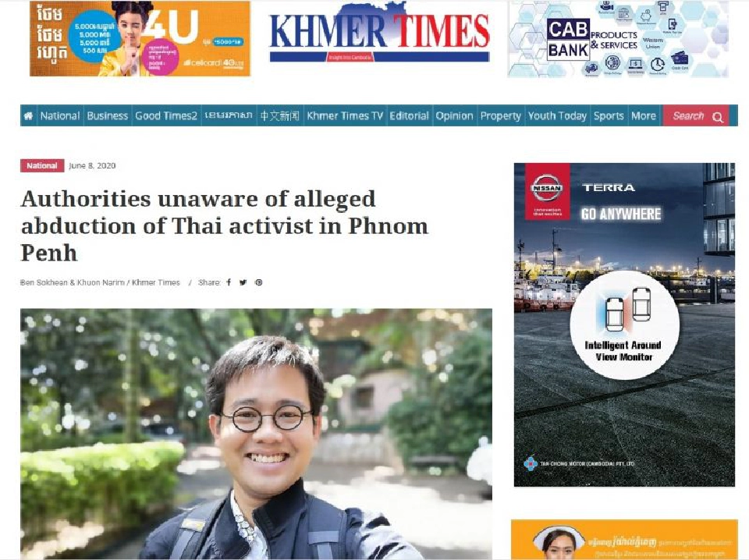Click the red National category tag
749x560 pixels.
tap(42, 165)
